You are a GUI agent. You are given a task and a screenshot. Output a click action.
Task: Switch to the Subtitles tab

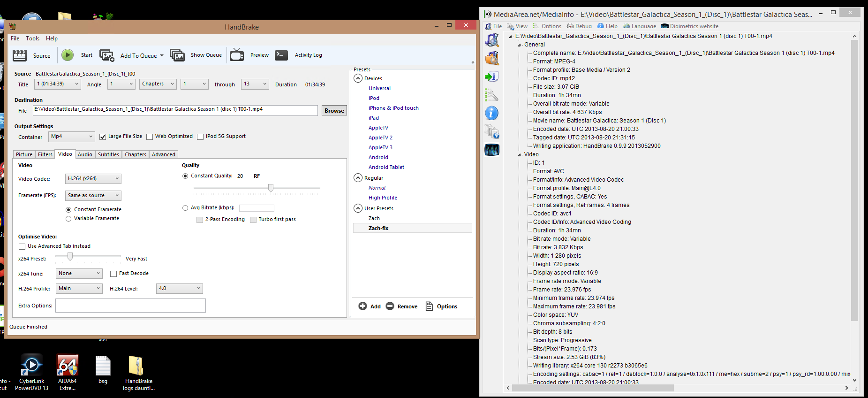tap(108, 154)
